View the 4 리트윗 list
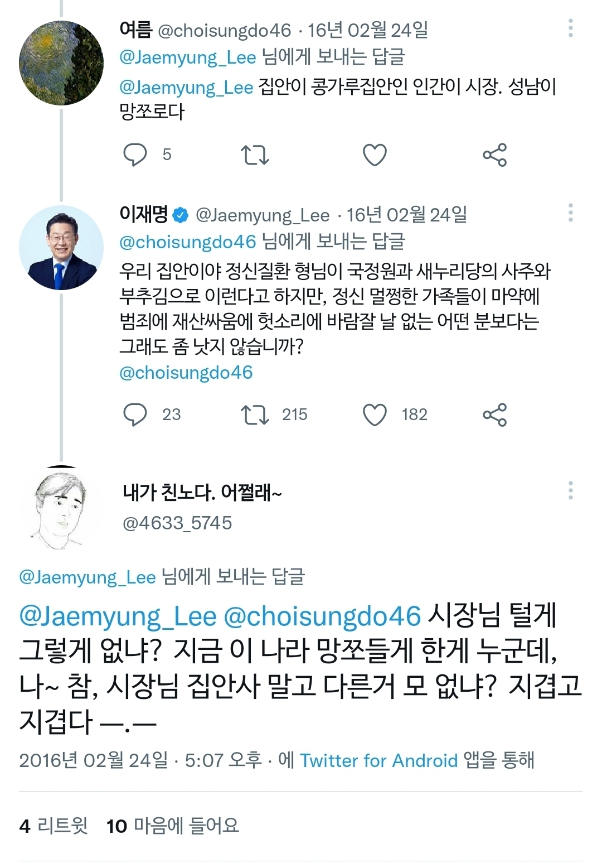602x868 pixels. tap(54, 826)
